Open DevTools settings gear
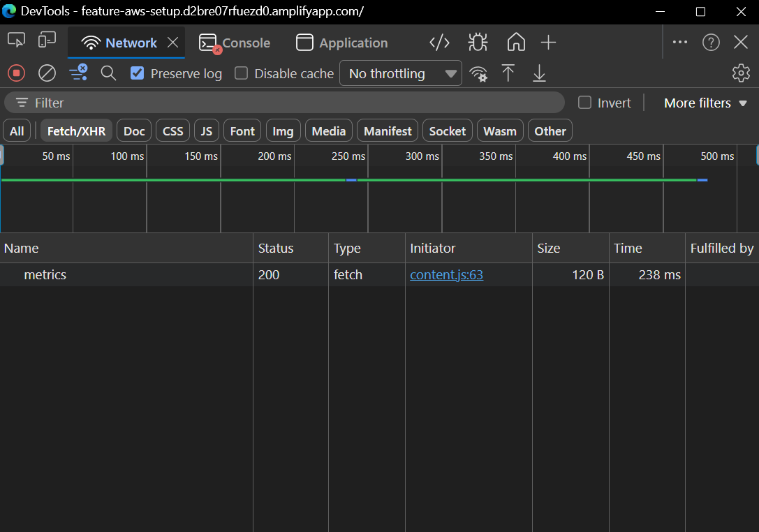The height and width of the screenshot is (532, 759). 741,73
